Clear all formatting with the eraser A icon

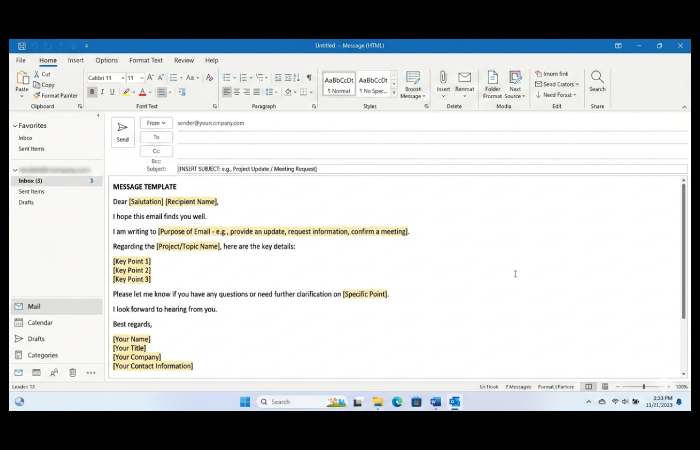point(209,78)
